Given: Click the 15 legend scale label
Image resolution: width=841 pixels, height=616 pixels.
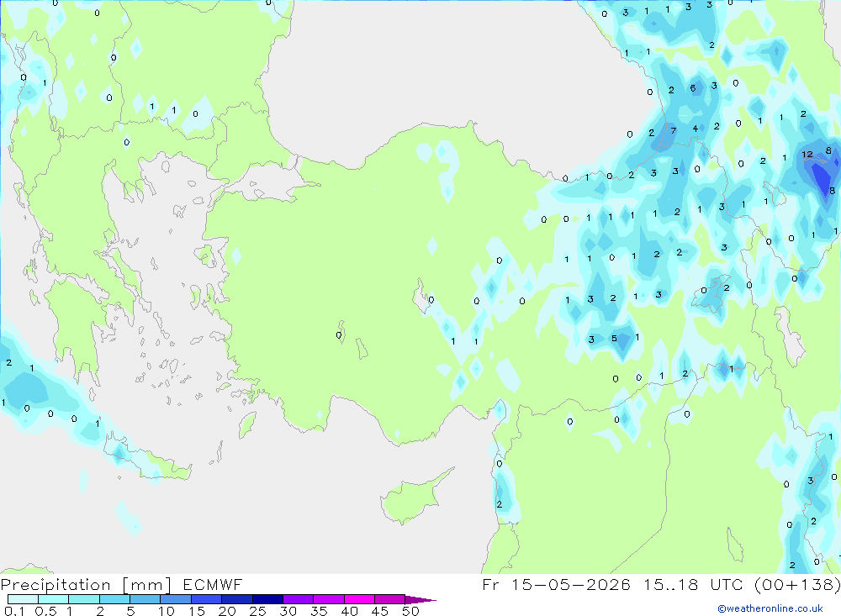Looking at the screenshot, I should (x=197, y=611).
